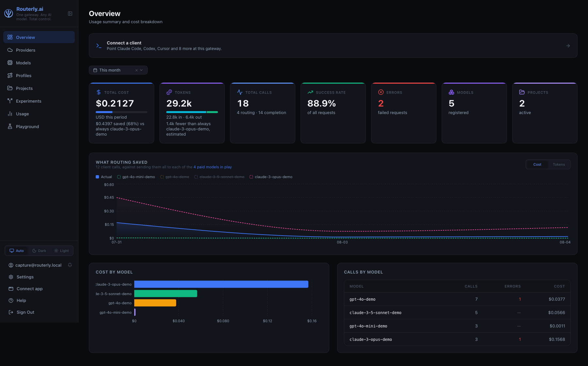Expand the date range chevron arrow

pos(141,70)
